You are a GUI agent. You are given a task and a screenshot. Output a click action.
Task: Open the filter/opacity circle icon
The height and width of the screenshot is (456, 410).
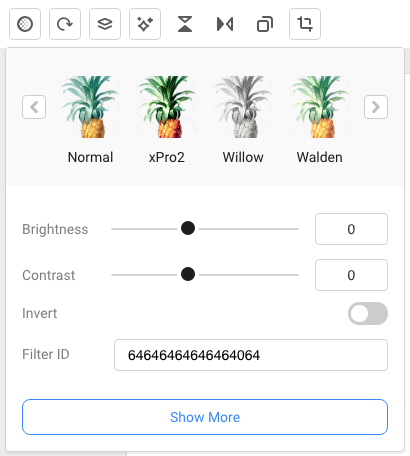pyautogui.click(x=25, y=24)
